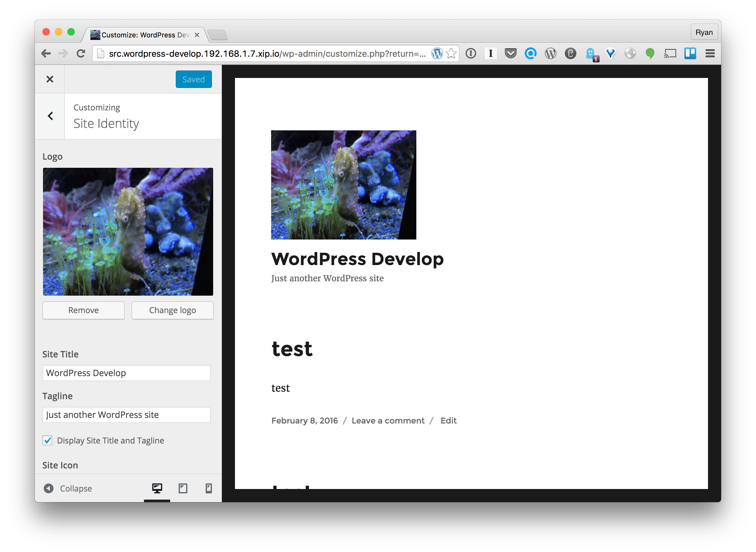Viewport: 756px width, 552px height.
Task: Click the Change logo button
Action: click(x=172, y=310)
